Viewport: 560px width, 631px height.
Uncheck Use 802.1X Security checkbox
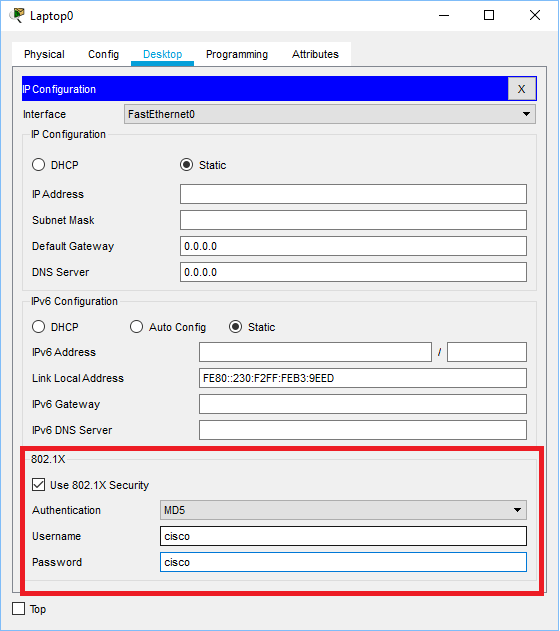click(39, 485)
